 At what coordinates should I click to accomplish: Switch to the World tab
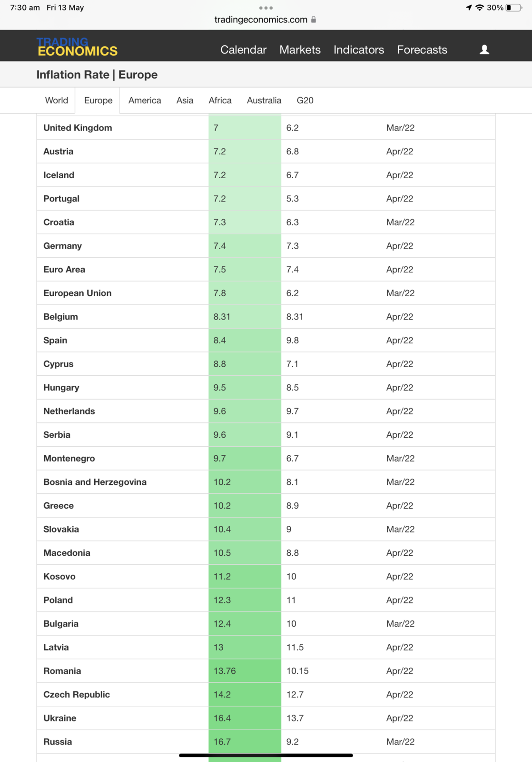57,100
